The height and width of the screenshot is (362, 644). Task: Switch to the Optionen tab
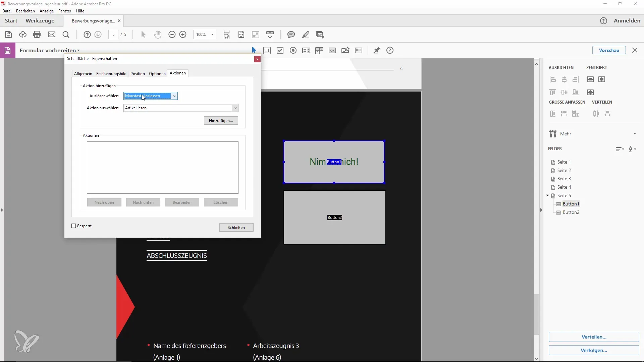click(x=157, y=74)
